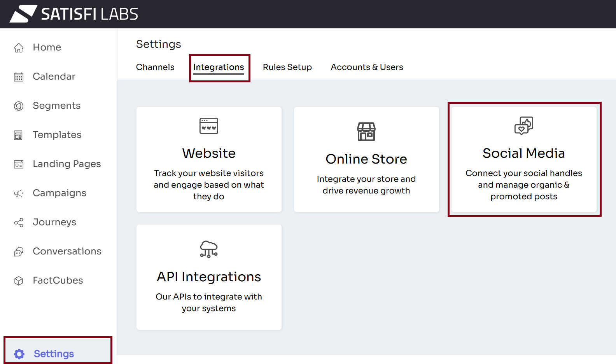Click the Calendar grid icon
Viewport: 616px width, 364px height.
(19, 77)
